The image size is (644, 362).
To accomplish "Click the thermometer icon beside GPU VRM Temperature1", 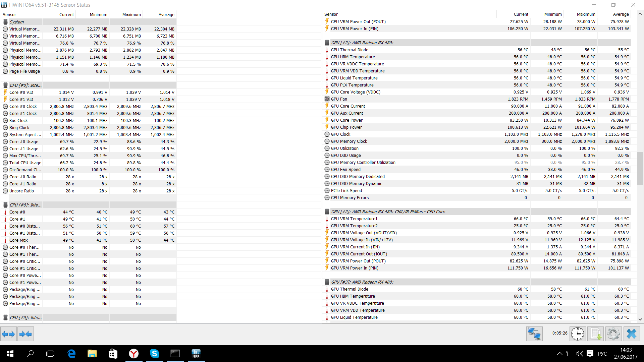I will click(x=327, y=219).
